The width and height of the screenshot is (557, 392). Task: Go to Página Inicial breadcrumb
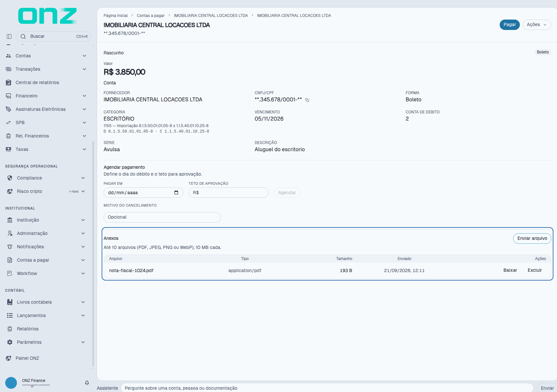[116, 16]
